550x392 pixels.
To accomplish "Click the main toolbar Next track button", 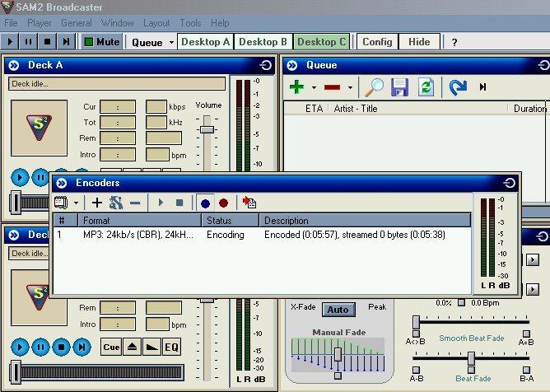I will click(x=66, y=42).
